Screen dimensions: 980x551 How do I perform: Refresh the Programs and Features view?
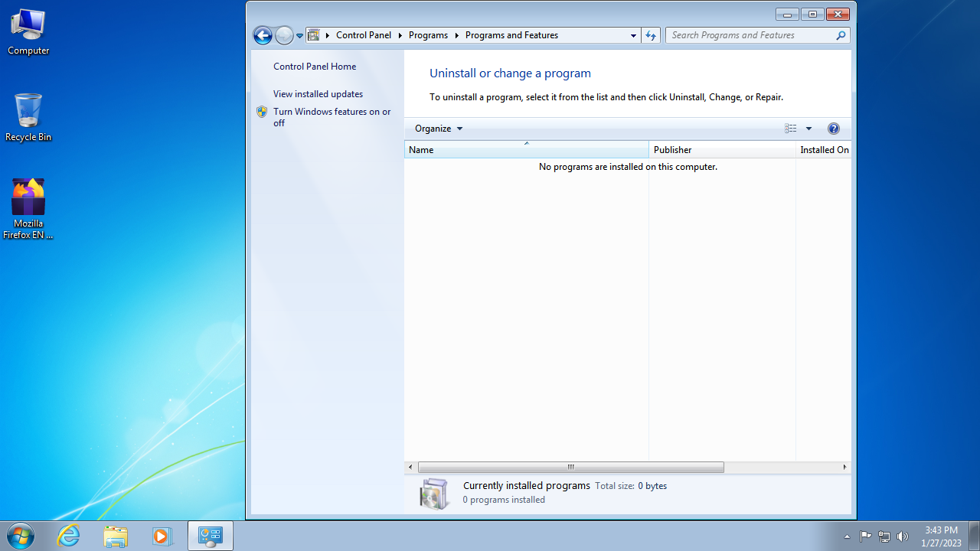[x=651, y=35]
